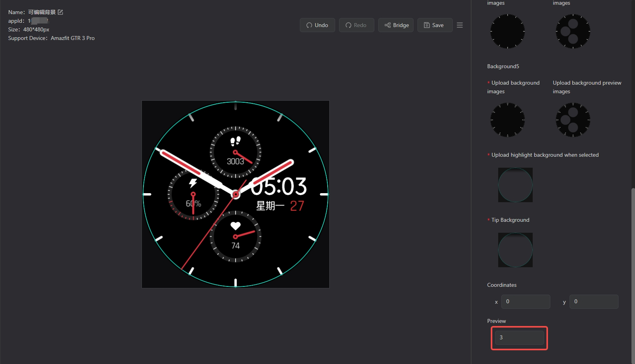Select Background5 background preview image thumbnail
This screenshot has height=364, width=635.
click(x=573, y=120)
